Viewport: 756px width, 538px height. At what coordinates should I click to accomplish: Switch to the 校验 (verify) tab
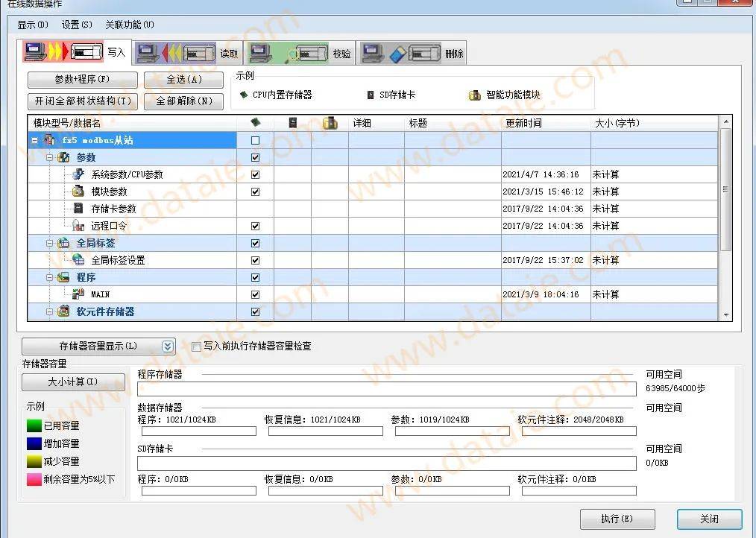point(301,53)
